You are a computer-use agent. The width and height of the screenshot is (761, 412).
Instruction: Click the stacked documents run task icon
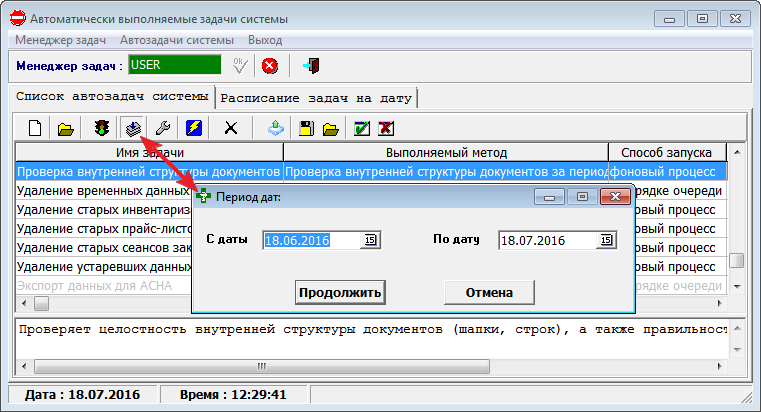tap(133, 128)
